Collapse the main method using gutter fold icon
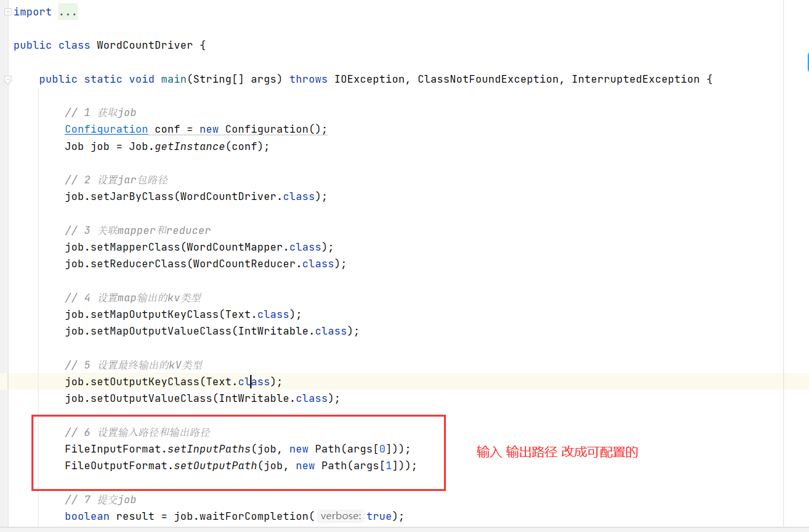 click(x=8, y=79)
